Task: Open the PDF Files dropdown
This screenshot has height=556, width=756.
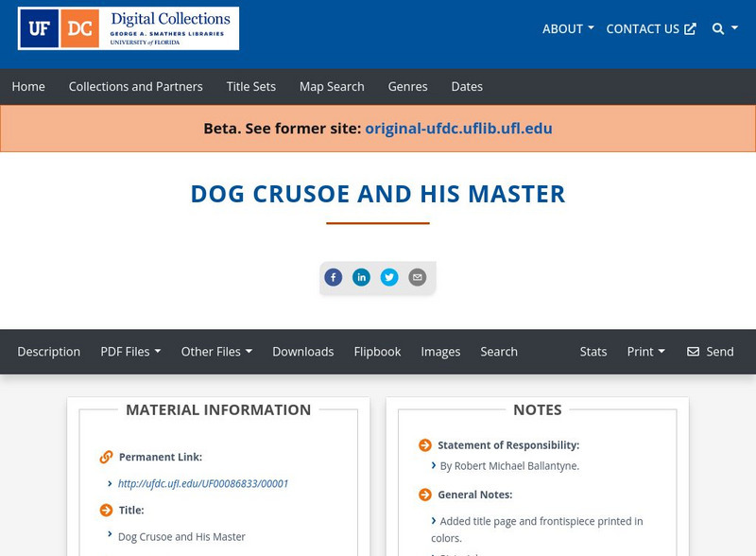Action: pos(131,351)
